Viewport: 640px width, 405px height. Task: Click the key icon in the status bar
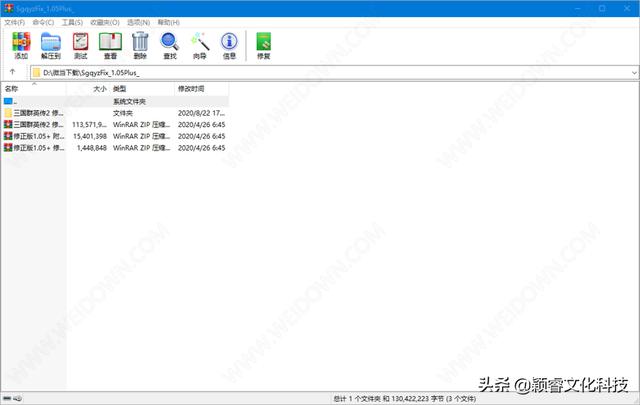(x=18, y=398)
